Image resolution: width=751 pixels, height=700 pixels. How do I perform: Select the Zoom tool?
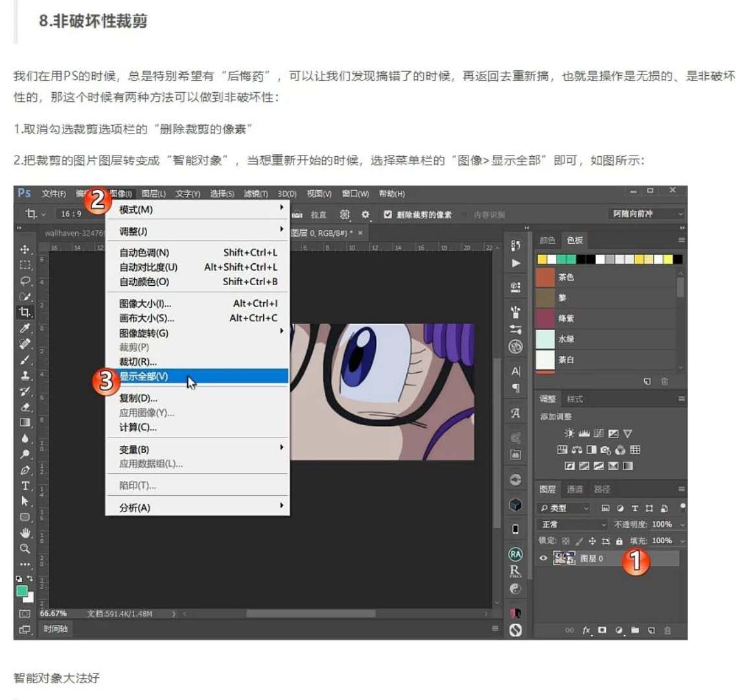(25, 548)
